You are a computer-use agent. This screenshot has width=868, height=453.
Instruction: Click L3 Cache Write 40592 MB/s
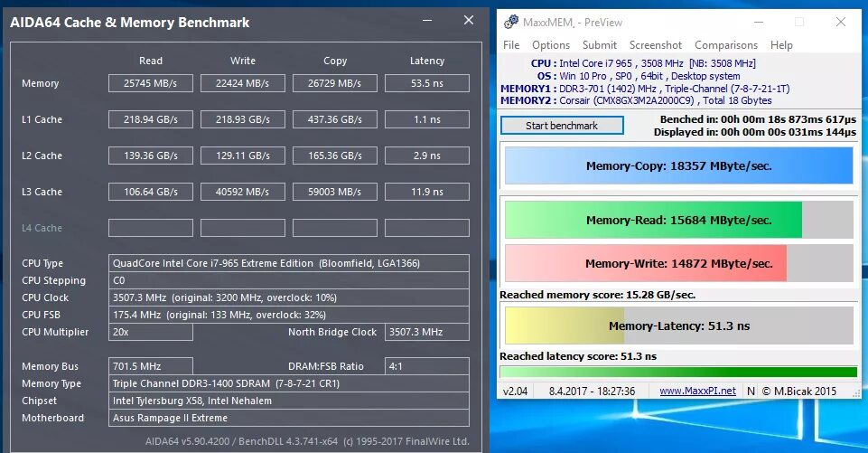(x=242, y=192)
